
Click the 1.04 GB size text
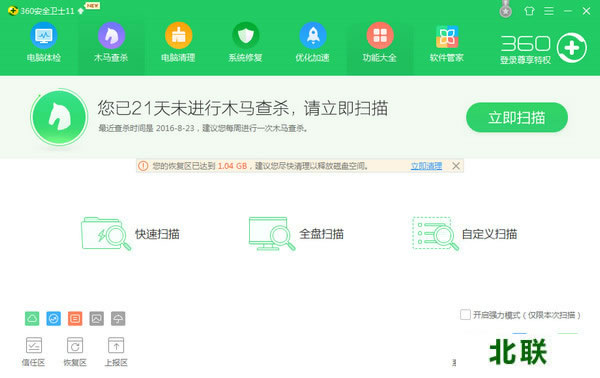pos(232,166)
